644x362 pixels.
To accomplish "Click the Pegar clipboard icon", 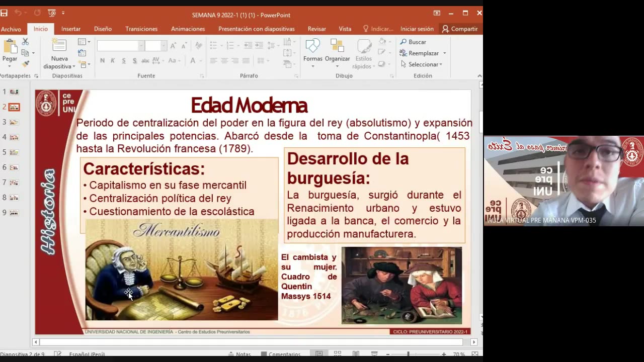I will [x=10, y=47].
